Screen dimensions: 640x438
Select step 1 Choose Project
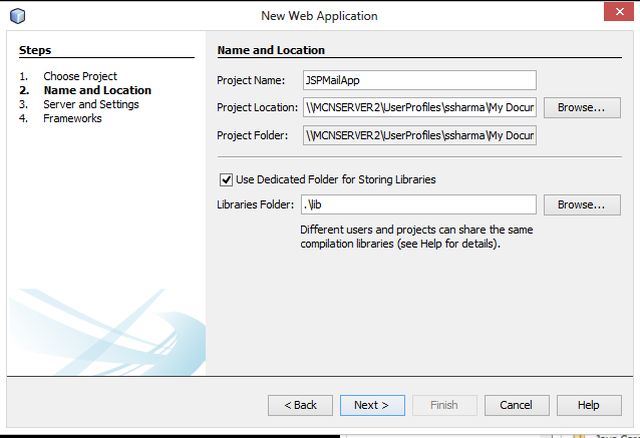coord(80,76)
